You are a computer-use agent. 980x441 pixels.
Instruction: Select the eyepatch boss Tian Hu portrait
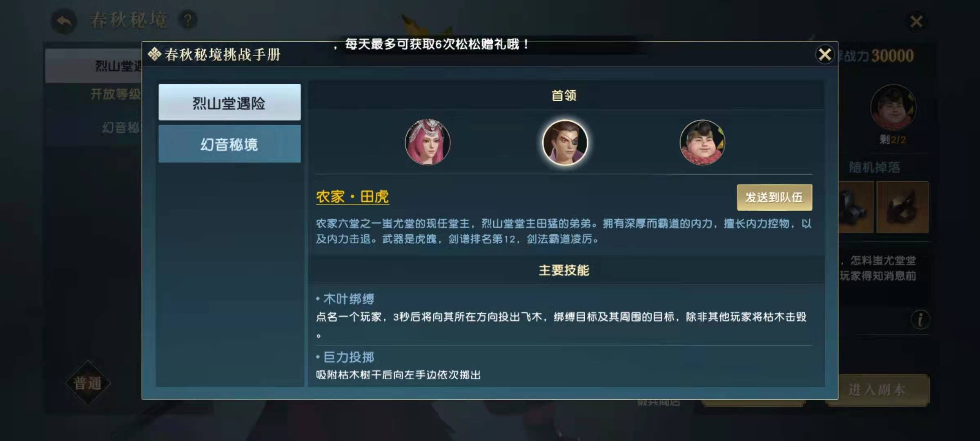click(x=565, y=142)
